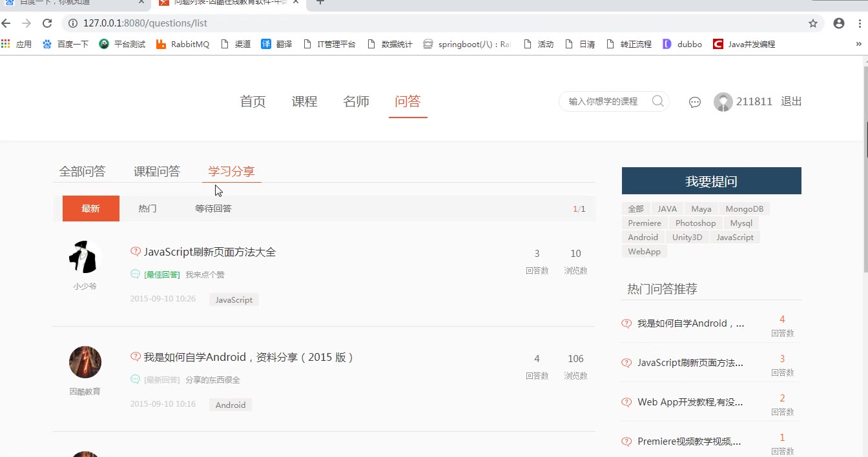Click 小少爷 user avatar thumbnail
This screenshot has height=457, width=868.
[85, 257]
